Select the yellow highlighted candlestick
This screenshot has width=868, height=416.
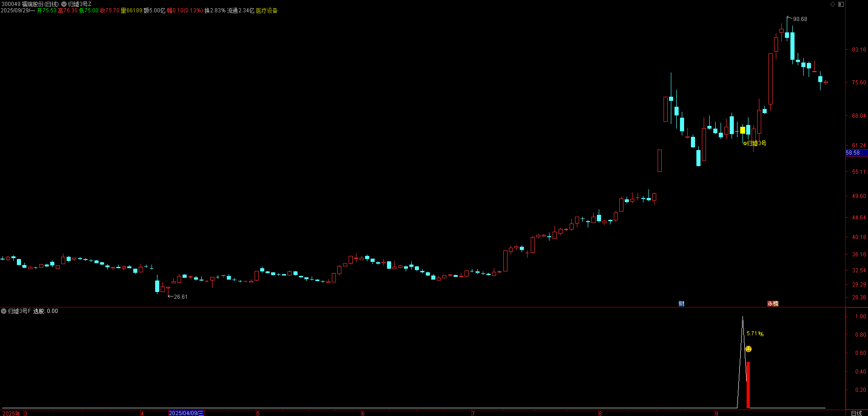[x=743, y=130]
